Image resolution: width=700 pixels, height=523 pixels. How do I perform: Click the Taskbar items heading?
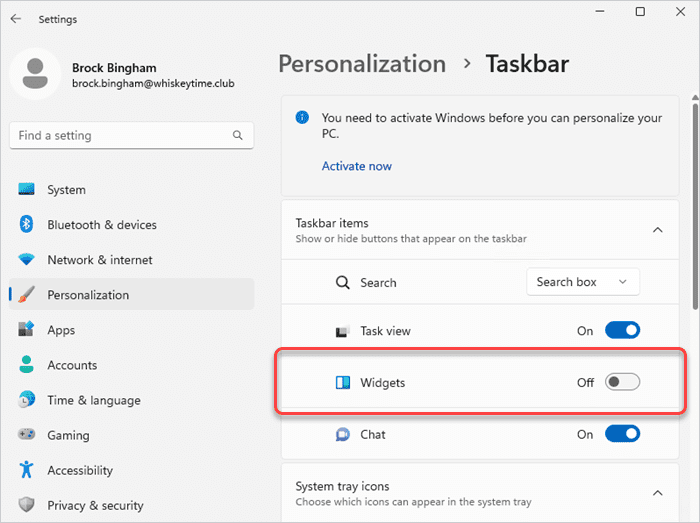point(332,223)
